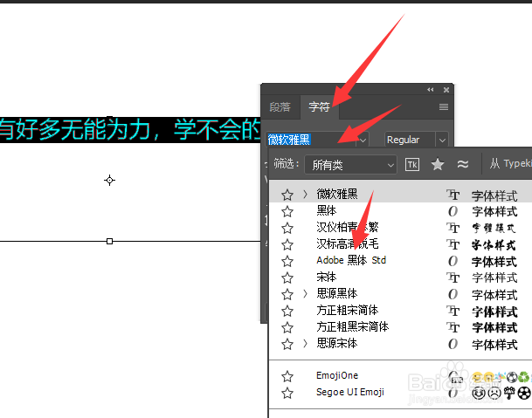Collapse the panel with double-arrow icon

430,90
